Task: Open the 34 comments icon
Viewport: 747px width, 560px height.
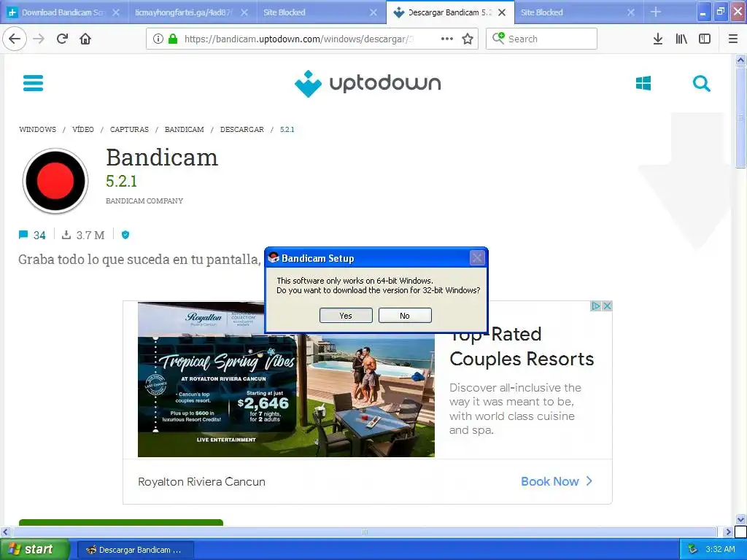Action: (x=23, y=234)
